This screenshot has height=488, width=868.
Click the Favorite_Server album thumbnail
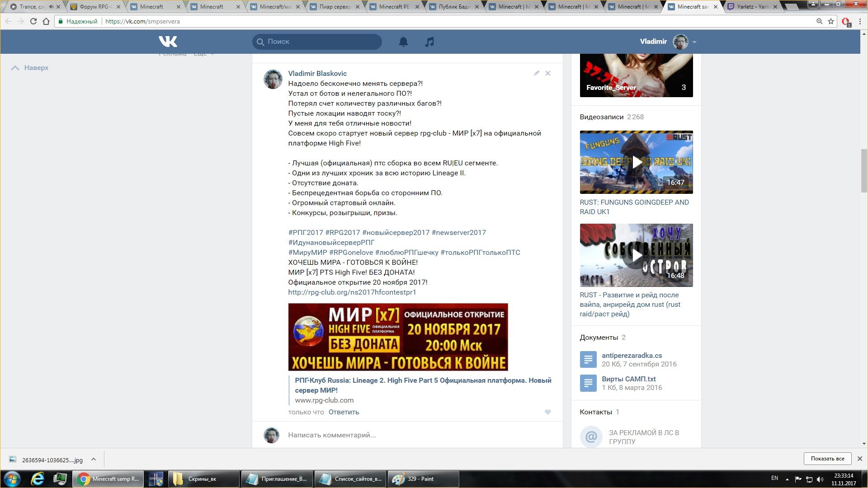pyautogui.click(x=636, y=75)
